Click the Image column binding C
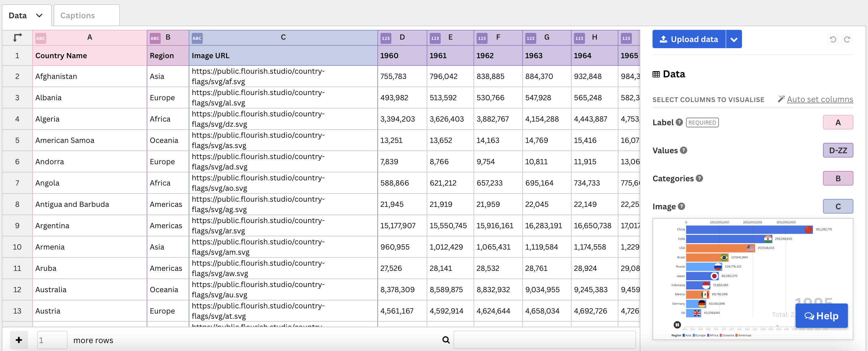The height and width of the screenshot is (351, 868). [x=838, y=206]
